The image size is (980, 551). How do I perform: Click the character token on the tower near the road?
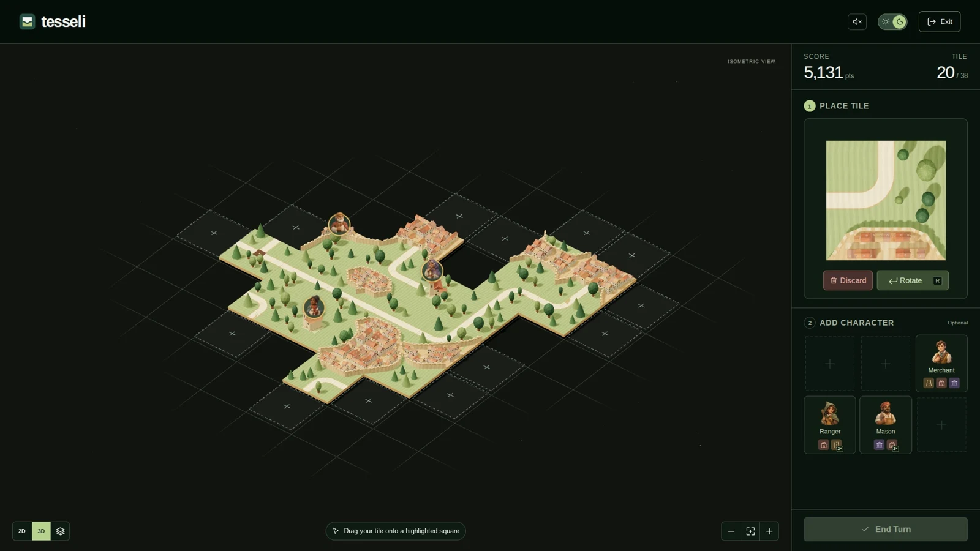432,269
